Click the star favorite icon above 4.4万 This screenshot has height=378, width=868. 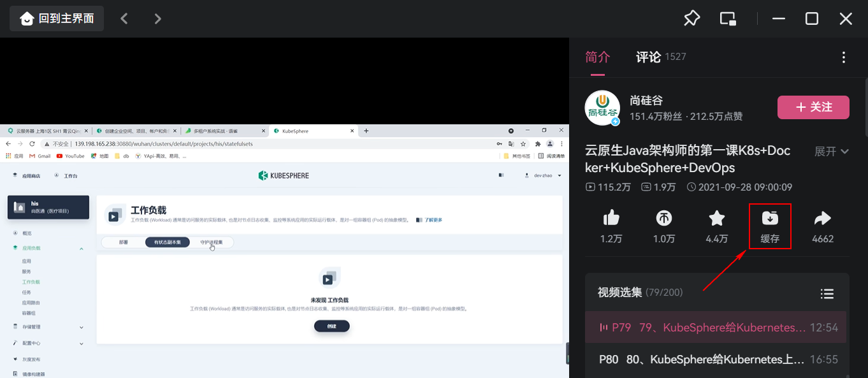(x=716, y=218)
